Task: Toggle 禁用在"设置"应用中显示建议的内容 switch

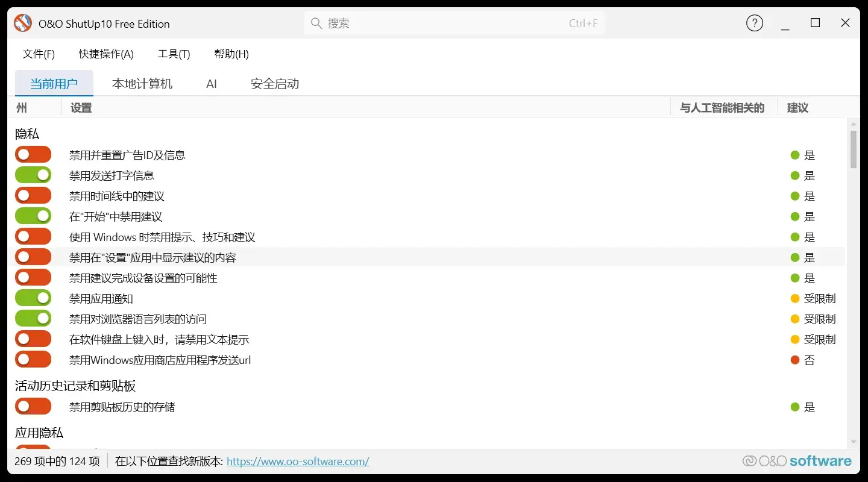Action: [x=33, y=257]
